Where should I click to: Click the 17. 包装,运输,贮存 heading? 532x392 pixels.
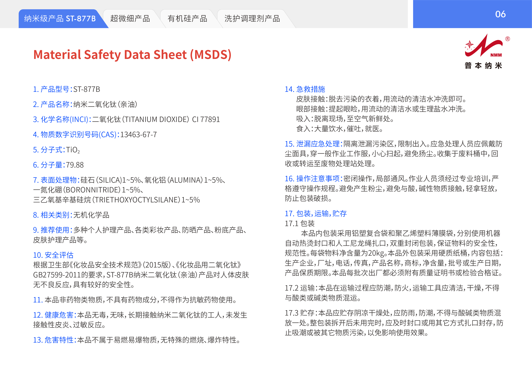tap(316, 214)
